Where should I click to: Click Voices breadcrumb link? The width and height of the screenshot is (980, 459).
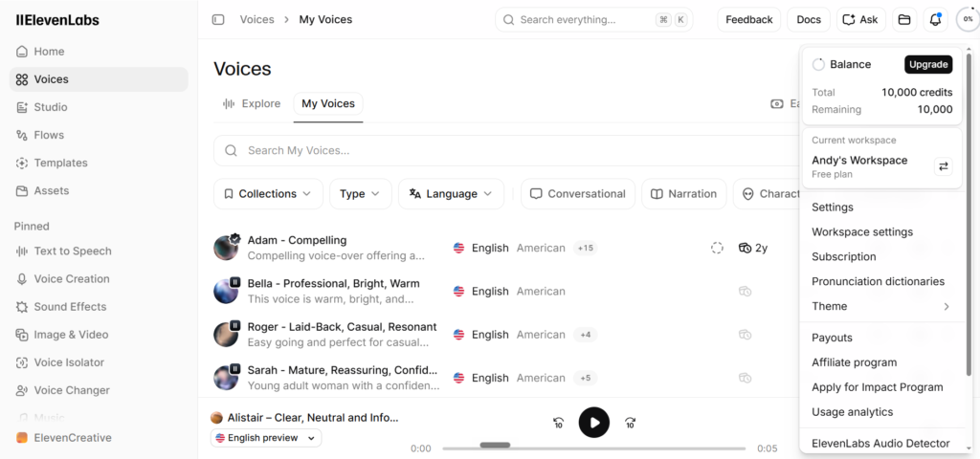(256, 19)
